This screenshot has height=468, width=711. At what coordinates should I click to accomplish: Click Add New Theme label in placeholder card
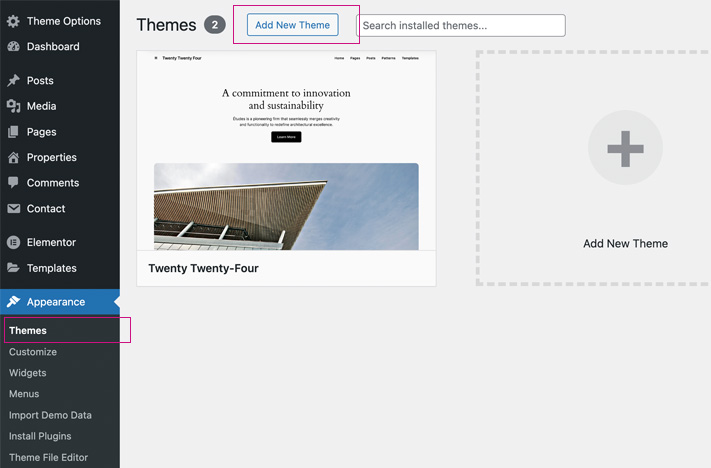(625, 244)
